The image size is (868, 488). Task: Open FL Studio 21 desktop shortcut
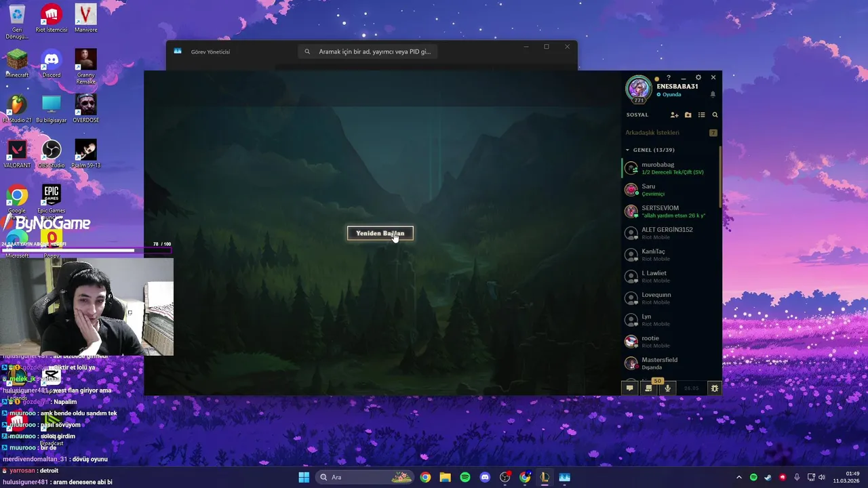pyautogui.click(x=17, y=108)
